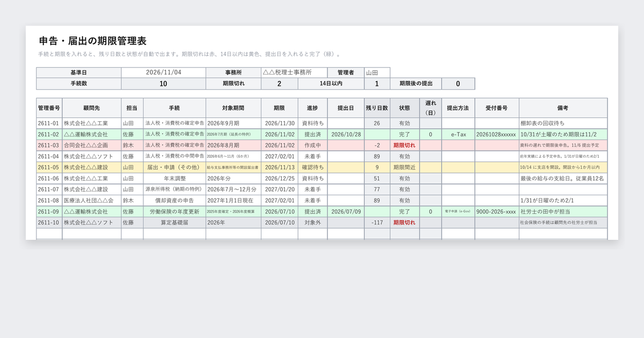Click remark 1/31が日曜のため2/1 in row 2611-08

coord(563,201)
